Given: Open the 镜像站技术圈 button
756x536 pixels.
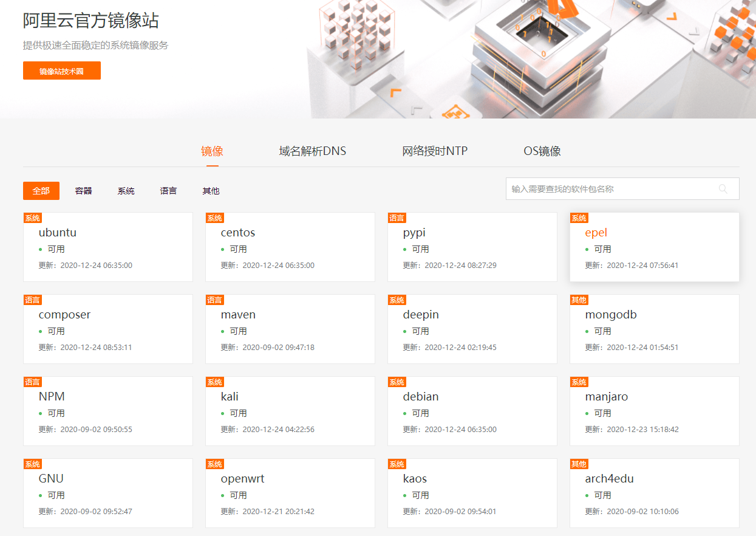Looking at the screenshot, I should pos(62,70).
